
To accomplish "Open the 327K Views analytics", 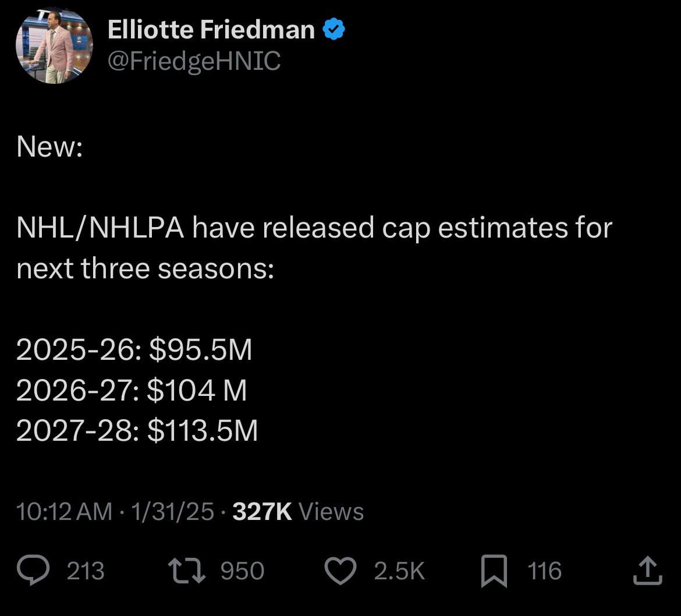I will point(298,512).
